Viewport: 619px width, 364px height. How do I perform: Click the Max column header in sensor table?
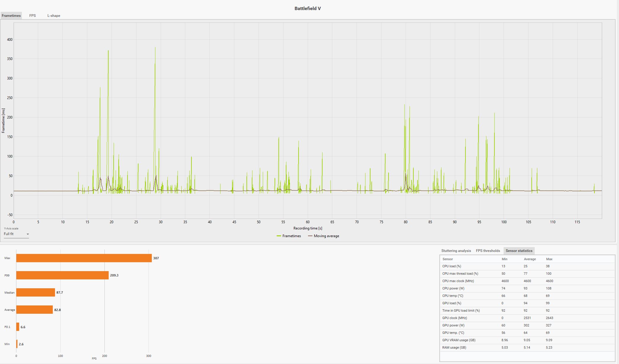click(549, 259)
